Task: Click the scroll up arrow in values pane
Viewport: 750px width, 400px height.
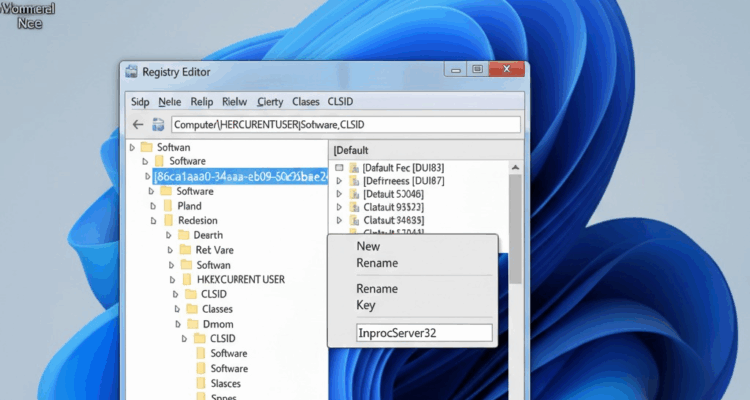Action: [x=515, y=167]
